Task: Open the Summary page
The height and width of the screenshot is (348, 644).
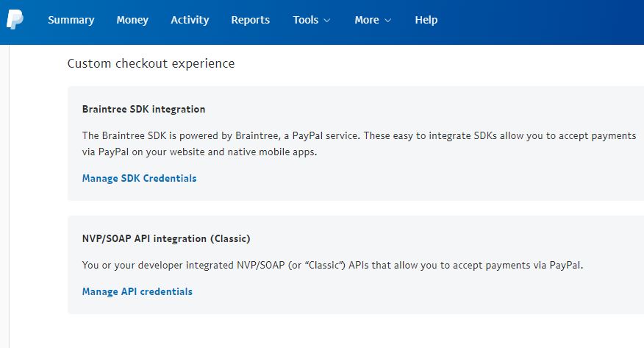Action: (x=71, y=20)
